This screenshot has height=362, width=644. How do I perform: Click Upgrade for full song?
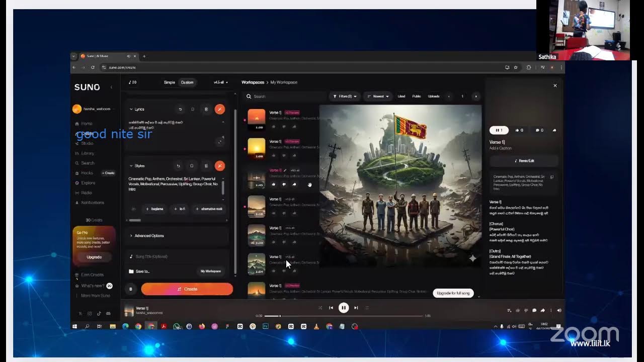point(453,293)
